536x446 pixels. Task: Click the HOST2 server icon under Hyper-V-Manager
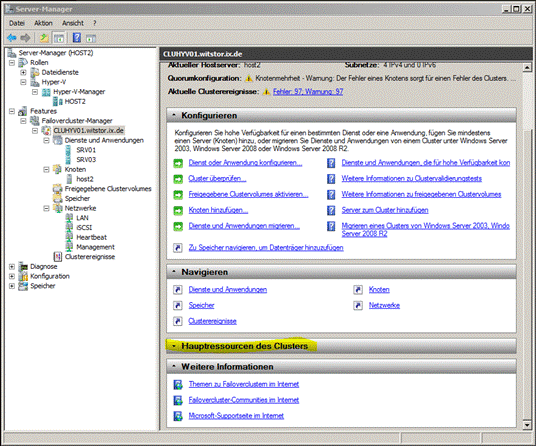pos(58,102)
